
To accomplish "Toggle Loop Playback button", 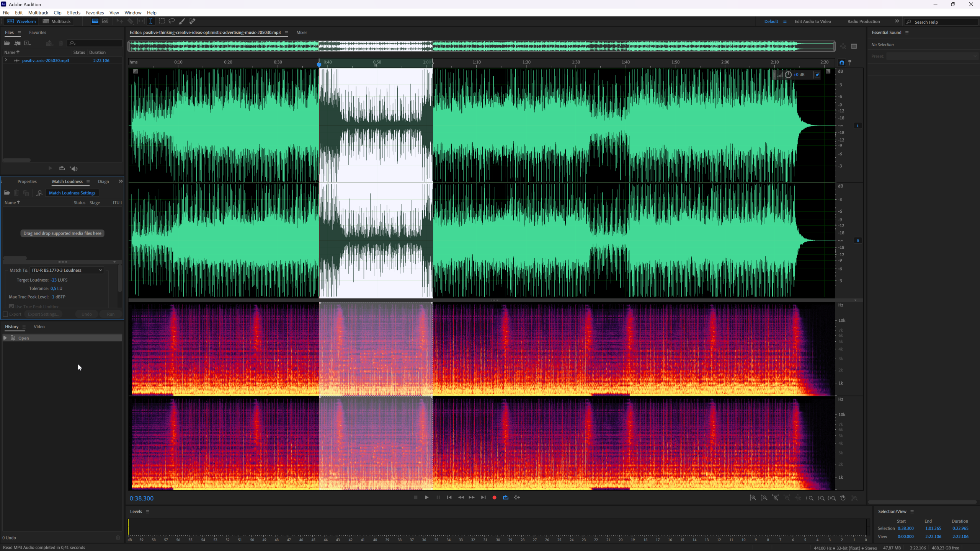I will (505, 497).
